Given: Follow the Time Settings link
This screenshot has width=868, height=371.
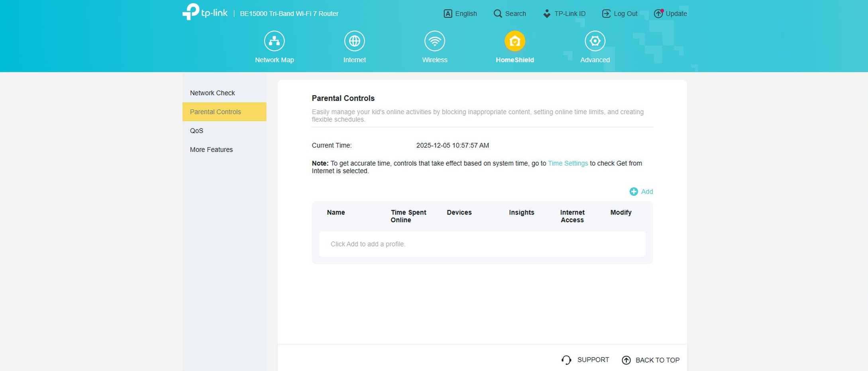Looking at the screenshot, I should (568, 163).
